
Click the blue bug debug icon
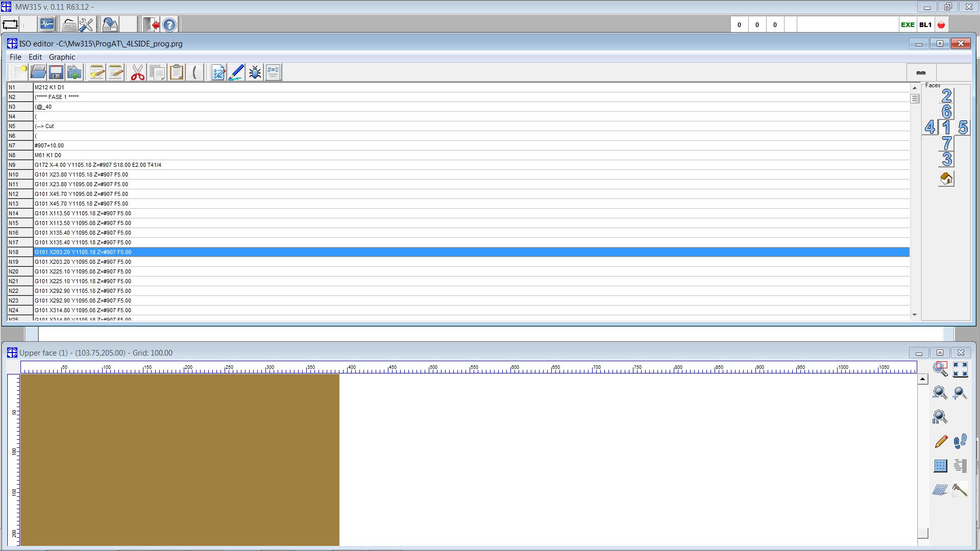(255, 72)
